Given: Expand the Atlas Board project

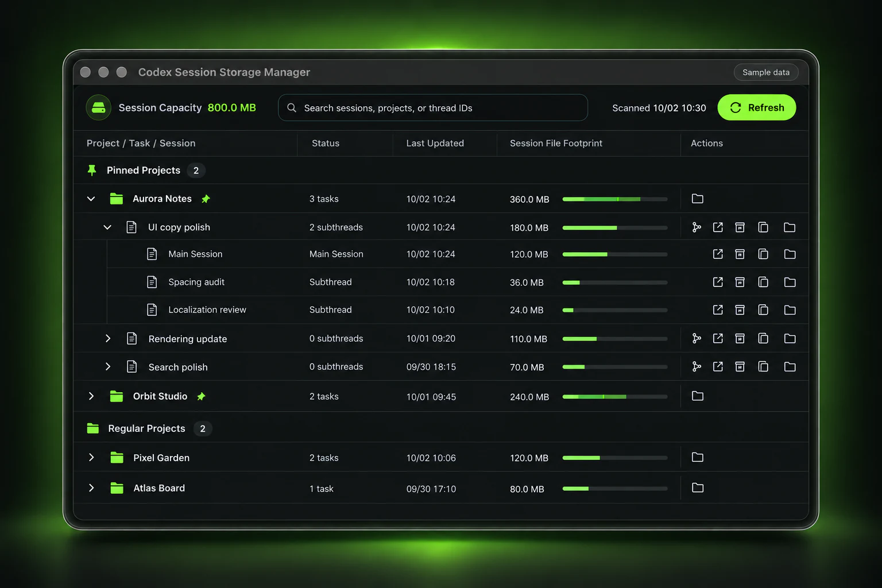Looking at the screenshot, I should [91, 488].
